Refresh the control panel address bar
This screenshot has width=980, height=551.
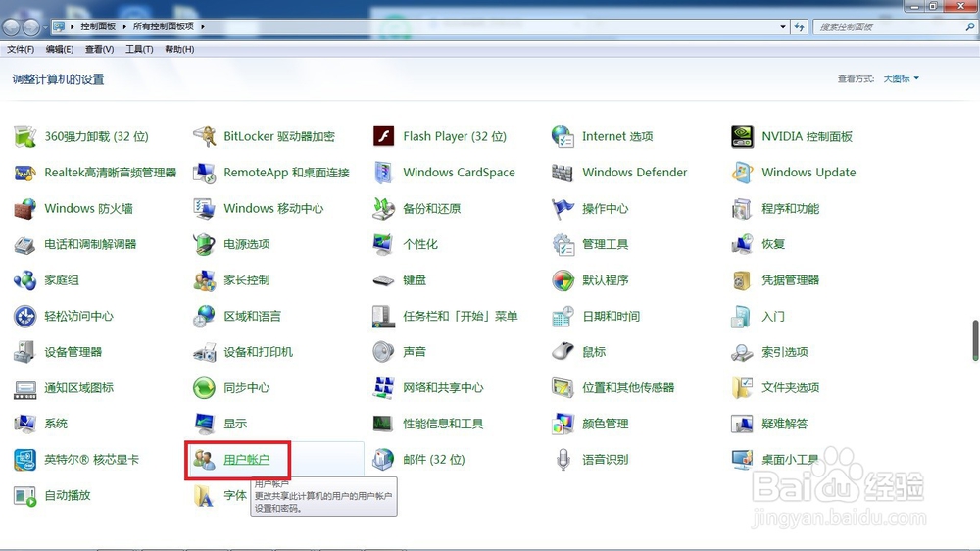coord(799,26)
